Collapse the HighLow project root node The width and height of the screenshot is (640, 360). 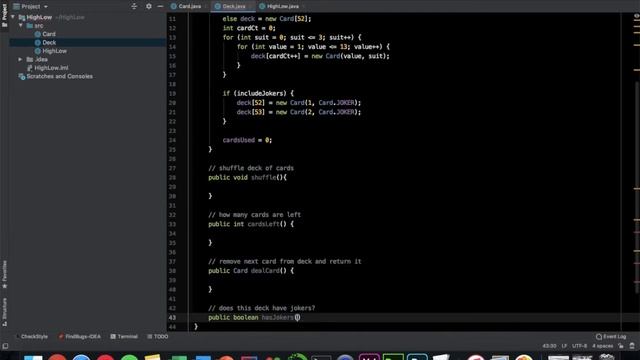[x=13, y=17]
